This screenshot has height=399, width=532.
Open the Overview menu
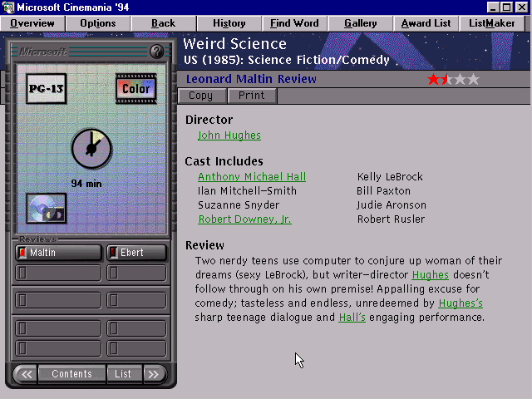click(x=32, y=23)
